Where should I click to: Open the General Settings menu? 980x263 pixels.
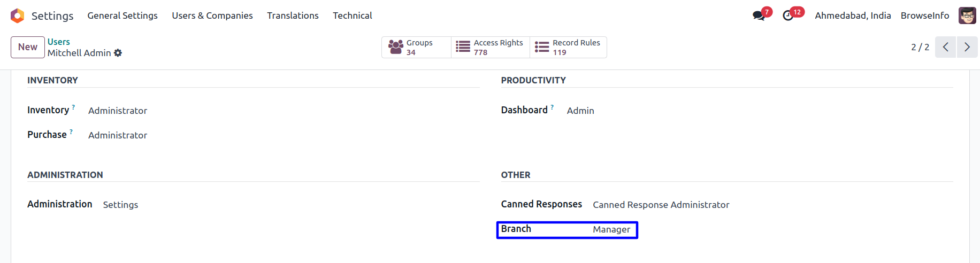(122, 16)
